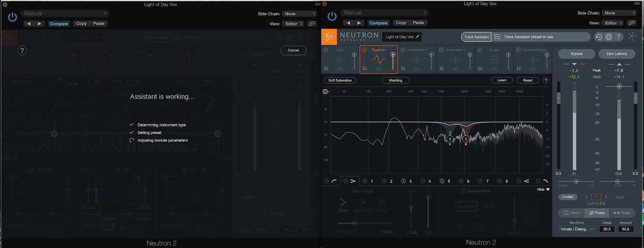
Task: Open Compressor 1 module list icon
Action: point(403,68)
